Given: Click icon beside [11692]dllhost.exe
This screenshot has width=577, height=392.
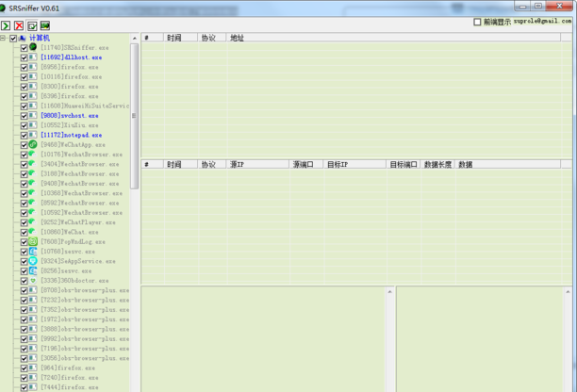Looking at the screenshot, I should coord(33,57).
